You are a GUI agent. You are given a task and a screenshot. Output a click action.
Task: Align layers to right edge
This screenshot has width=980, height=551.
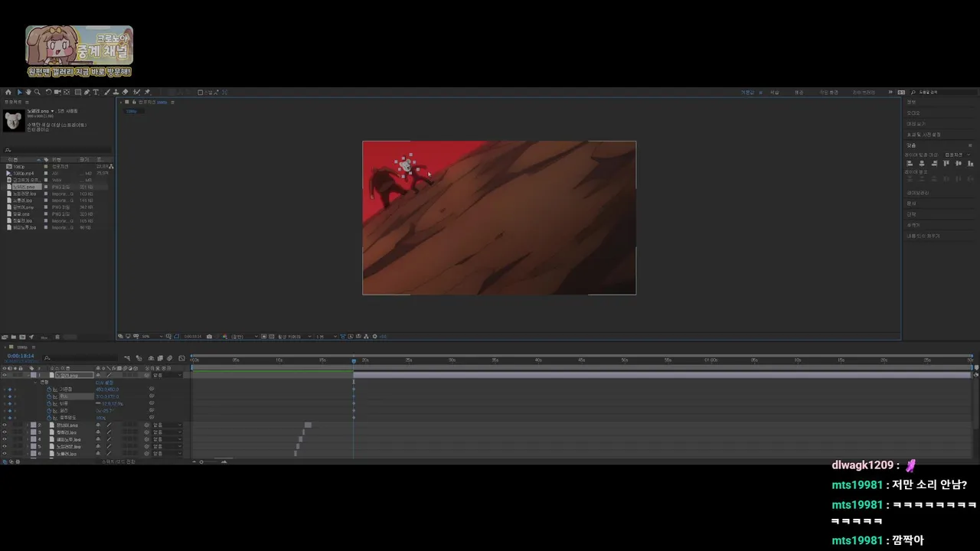(934, 163)
